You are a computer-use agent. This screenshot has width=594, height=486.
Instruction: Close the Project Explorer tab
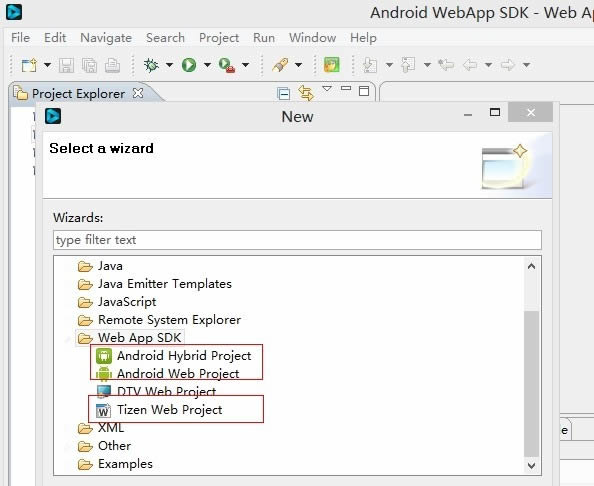click(138, 93)
